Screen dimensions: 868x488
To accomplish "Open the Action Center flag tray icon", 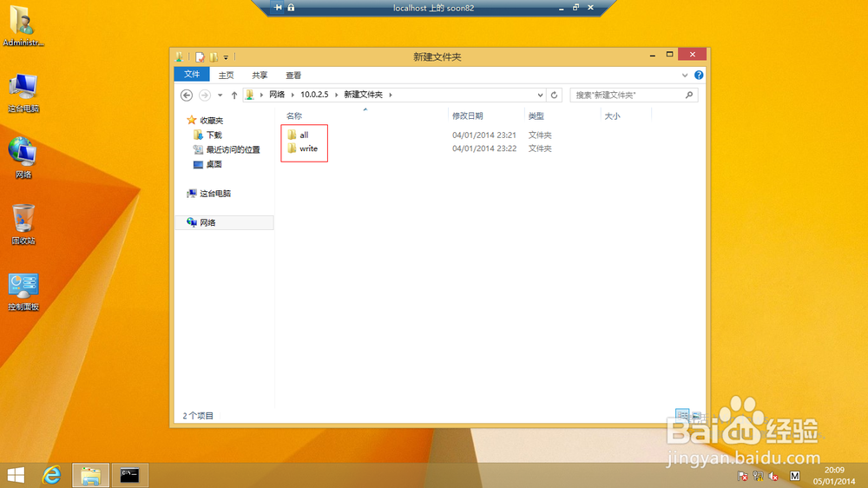I will pyautogui.click(x=743, y=476).
